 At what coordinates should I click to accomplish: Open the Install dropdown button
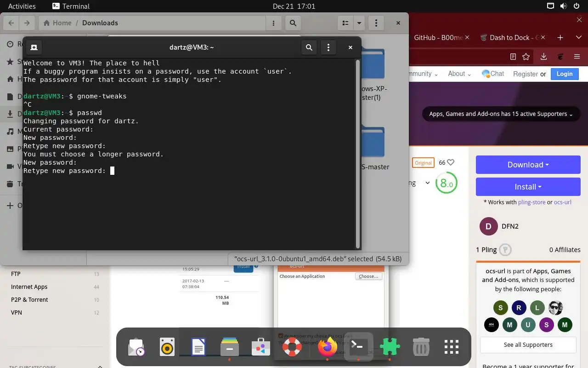click(528, 187)
